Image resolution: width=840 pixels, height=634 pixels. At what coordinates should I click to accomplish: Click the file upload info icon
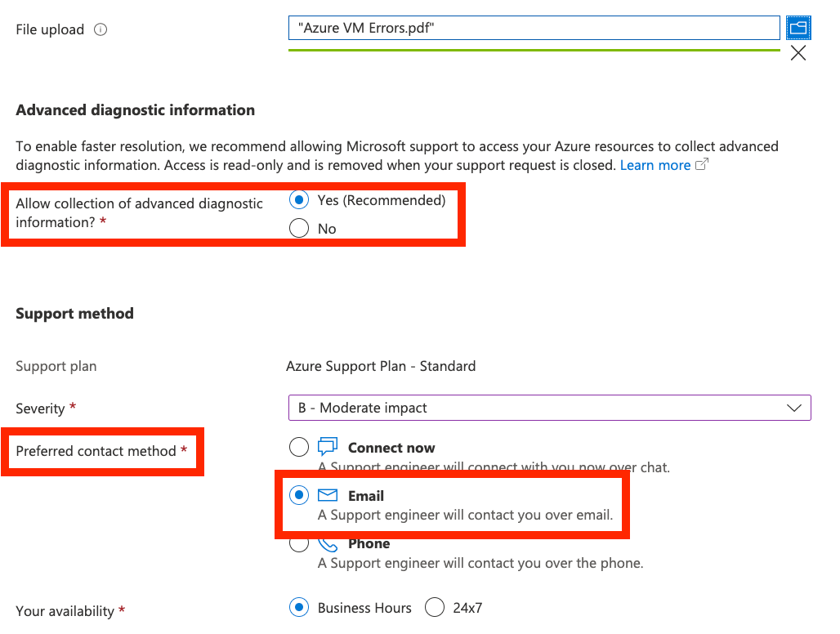[101, 30]
